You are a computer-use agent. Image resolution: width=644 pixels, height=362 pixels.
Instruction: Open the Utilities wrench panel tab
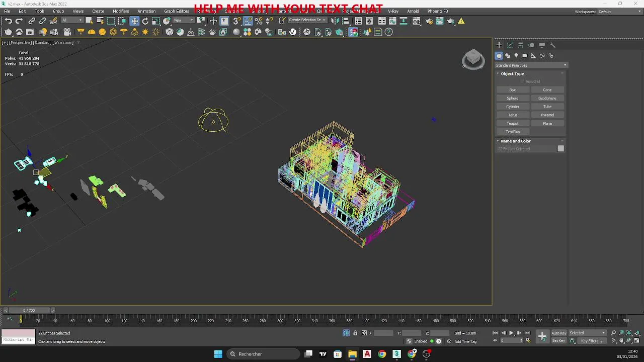552,45
